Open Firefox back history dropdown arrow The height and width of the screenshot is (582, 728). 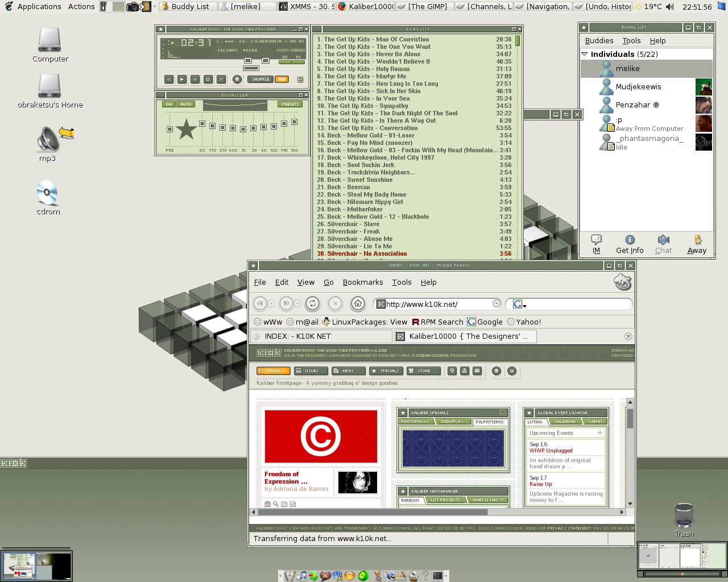[271, 304]
